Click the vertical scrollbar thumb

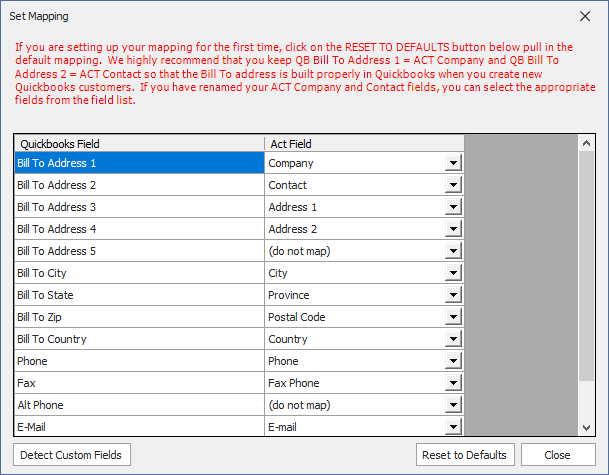(x=586, y=266)
